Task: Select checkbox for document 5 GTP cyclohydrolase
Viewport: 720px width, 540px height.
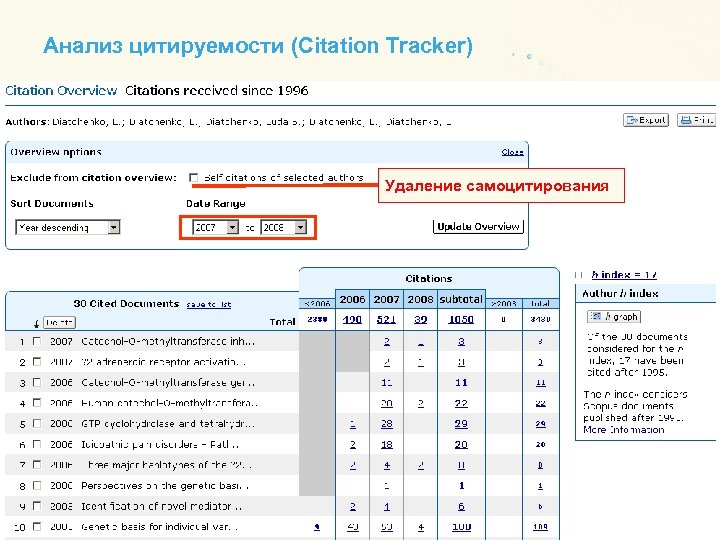Action: pyautogui.click(x=37, y=423)
